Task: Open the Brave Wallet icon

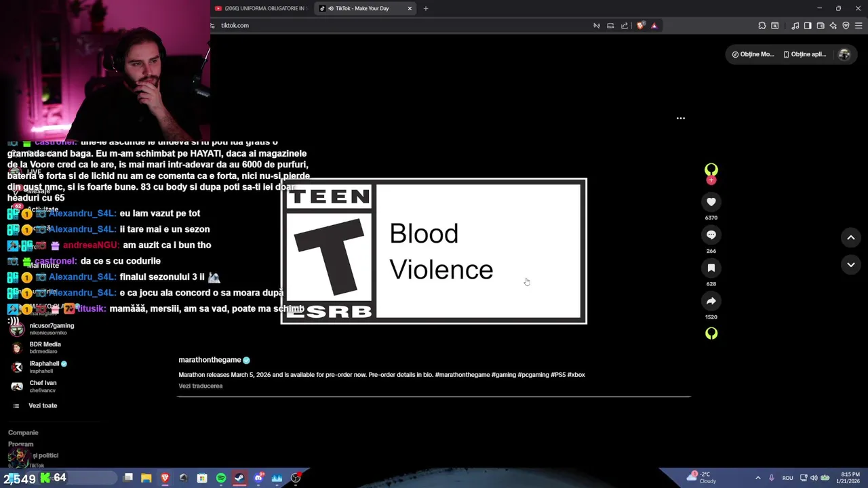Action: 821,25
